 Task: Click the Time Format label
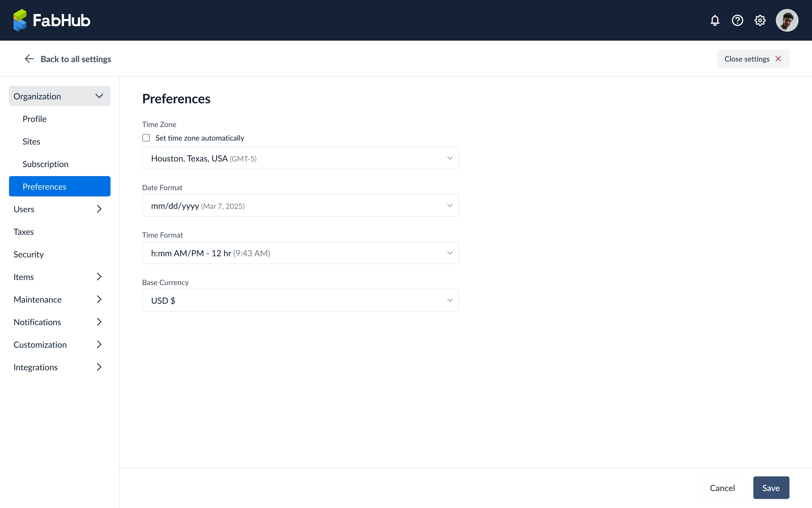162,235
